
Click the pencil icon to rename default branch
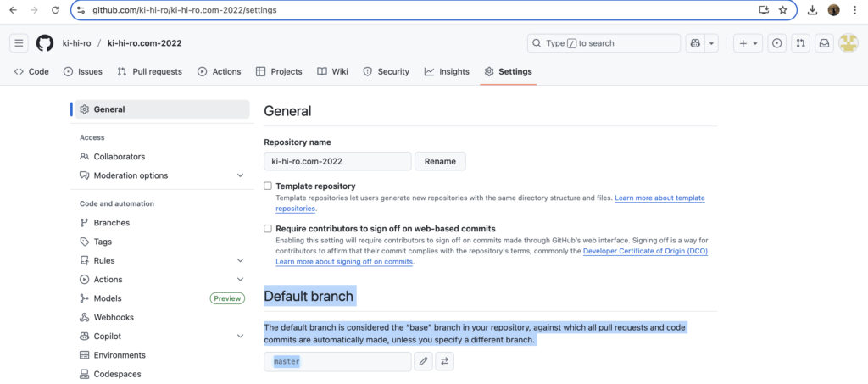pyautogui.click(x=424, y=362)
